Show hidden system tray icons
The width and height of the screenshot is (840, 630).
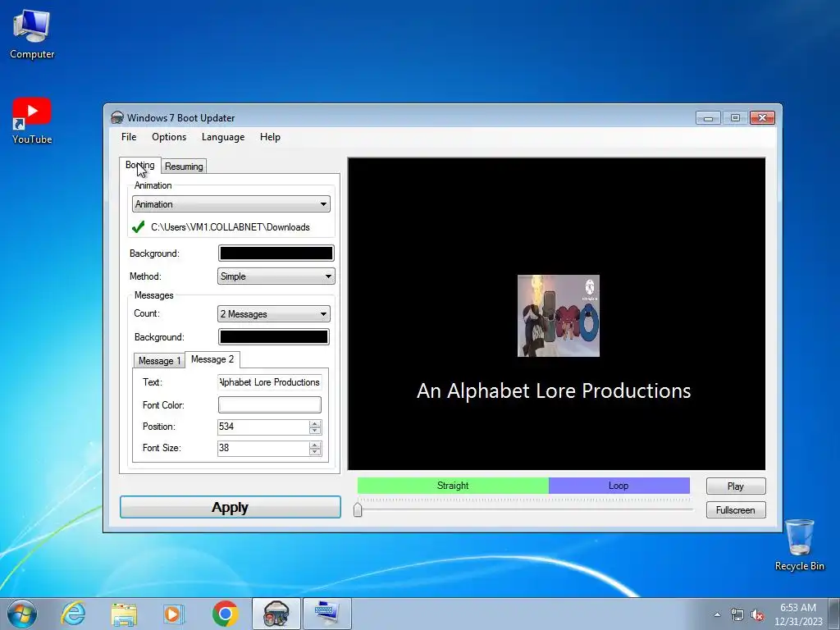click(717, 614)
